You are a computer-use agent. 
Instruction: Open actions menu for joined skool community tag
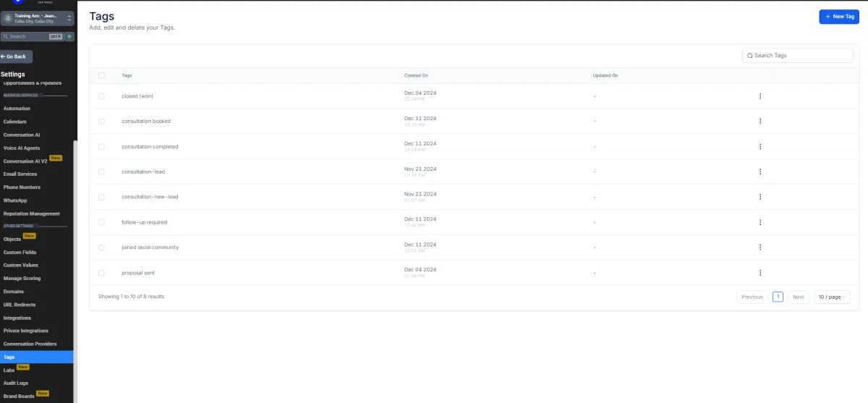(760, 247)
